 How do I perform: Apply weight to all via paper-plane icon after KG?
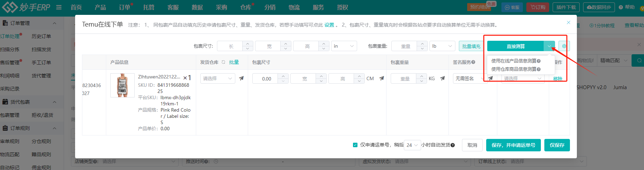442,78
